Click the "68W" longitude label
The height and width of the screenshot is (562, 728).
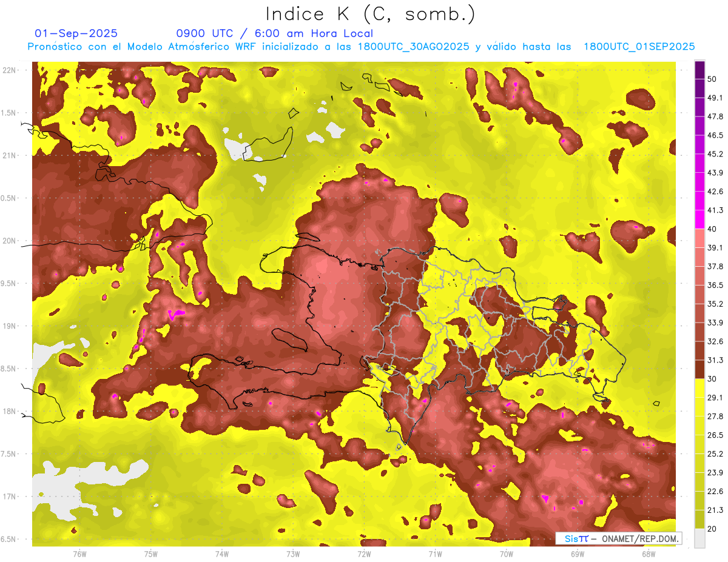tap(649, 554)
